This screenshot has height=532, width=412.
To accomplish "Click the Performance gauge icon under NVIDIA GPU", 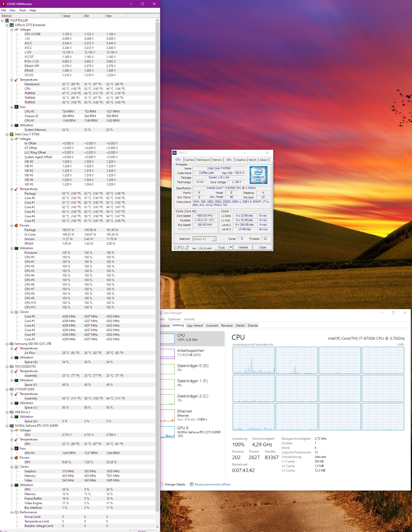I will [x=16, y=512].
